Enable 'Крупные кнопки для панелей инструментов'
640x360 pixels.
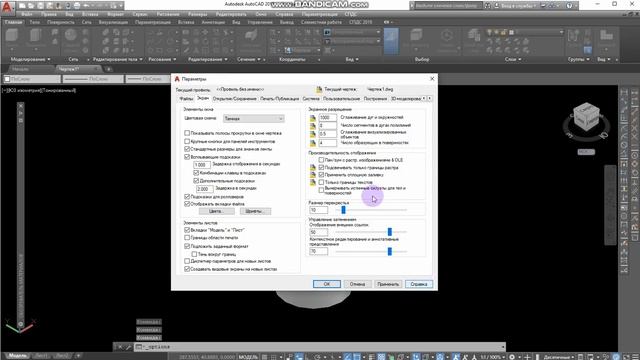187,141
